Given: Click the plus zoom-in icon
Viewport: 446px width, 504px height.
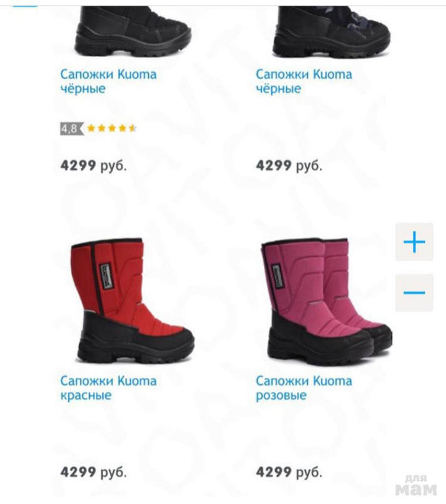Looking at the screenshot, I should (414, 242).
